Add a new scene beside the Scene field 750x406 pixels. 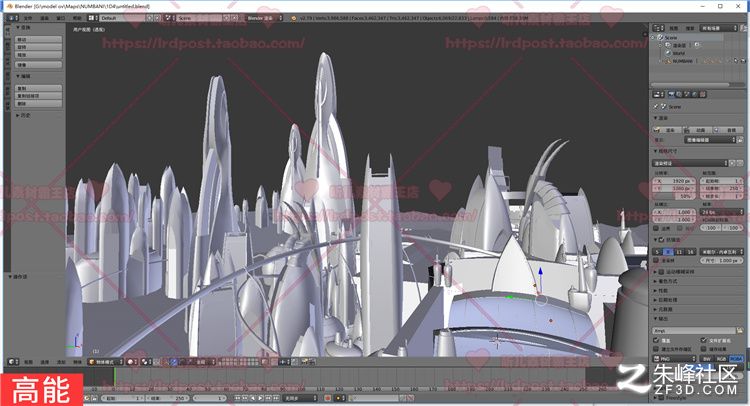coord(226,18)
